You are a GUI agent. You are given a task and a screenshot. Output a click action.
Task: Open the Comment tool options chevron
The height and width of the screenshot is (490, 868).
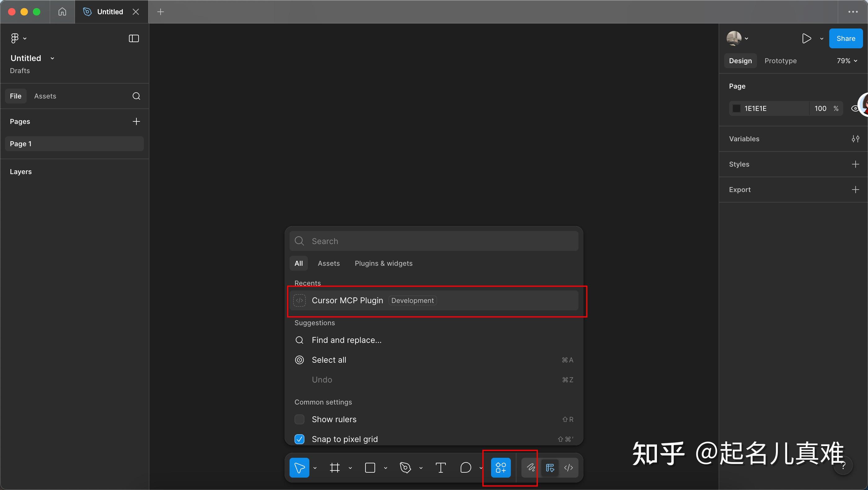coord(481,468)
